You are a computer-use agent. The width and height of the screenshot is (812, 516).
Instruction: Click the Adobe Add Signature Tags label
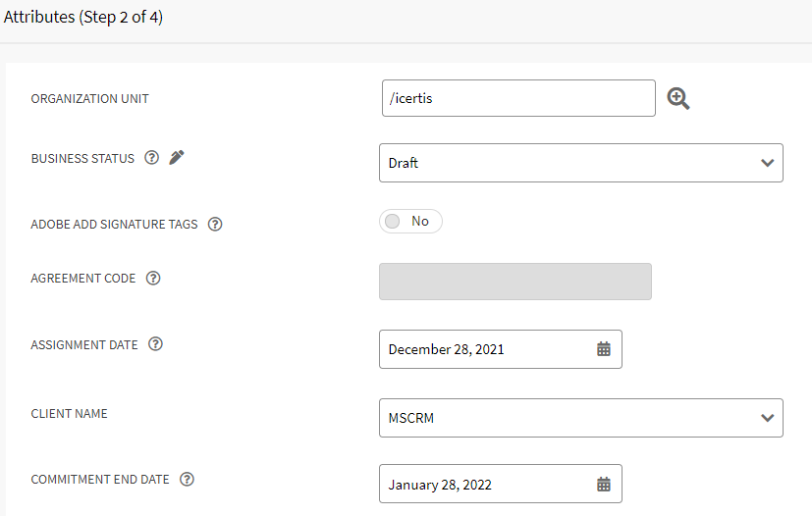(x=114, y=225)
